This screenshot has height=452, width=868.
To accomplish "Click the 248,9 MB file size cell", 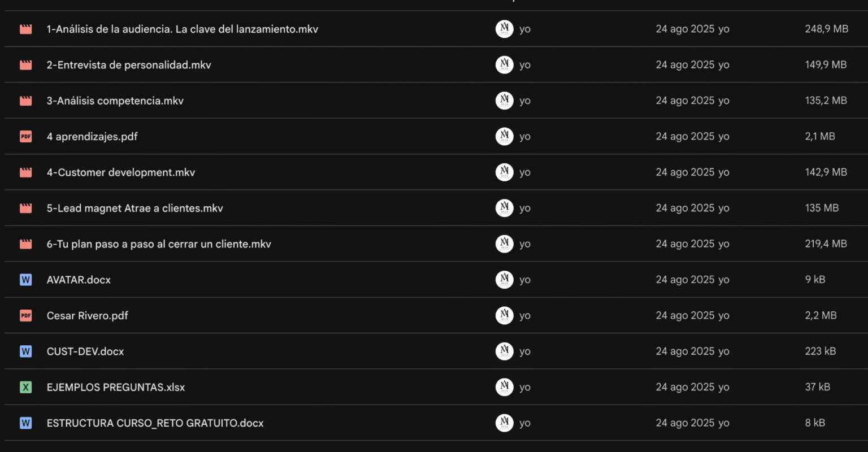I will 826,29.
